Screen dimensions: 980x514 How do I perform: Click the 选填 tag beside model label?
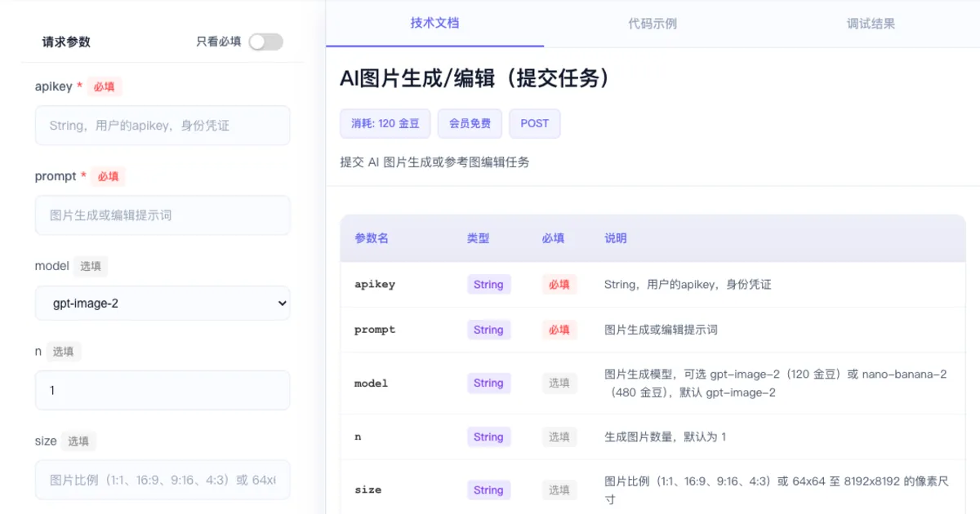pos(91,266)
